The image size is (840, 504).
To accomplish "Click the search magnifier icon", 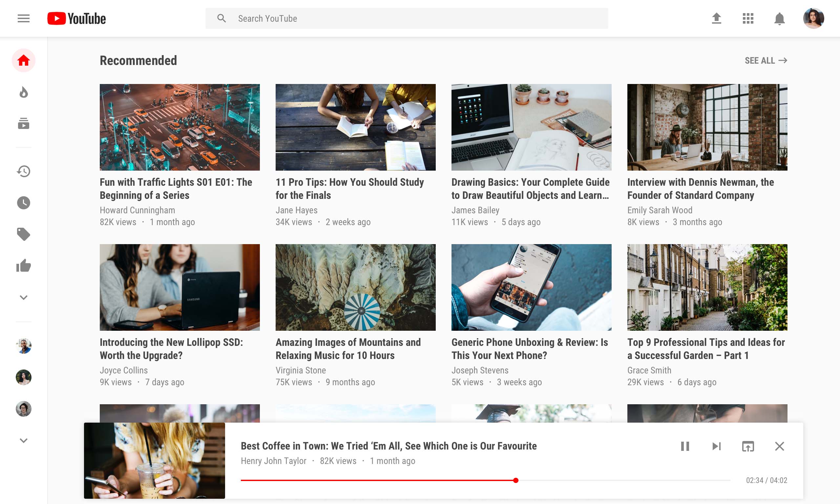I will (x=221, y=18).
